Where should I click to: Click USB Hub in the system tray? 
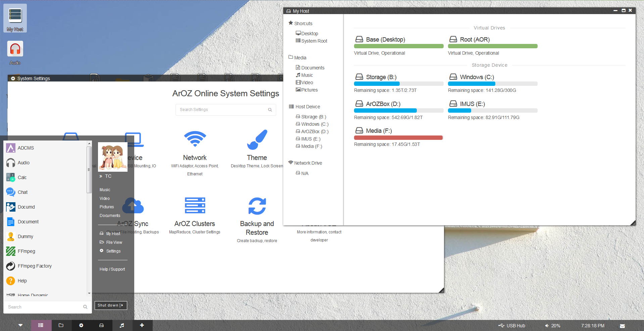[x=512, y=326]
